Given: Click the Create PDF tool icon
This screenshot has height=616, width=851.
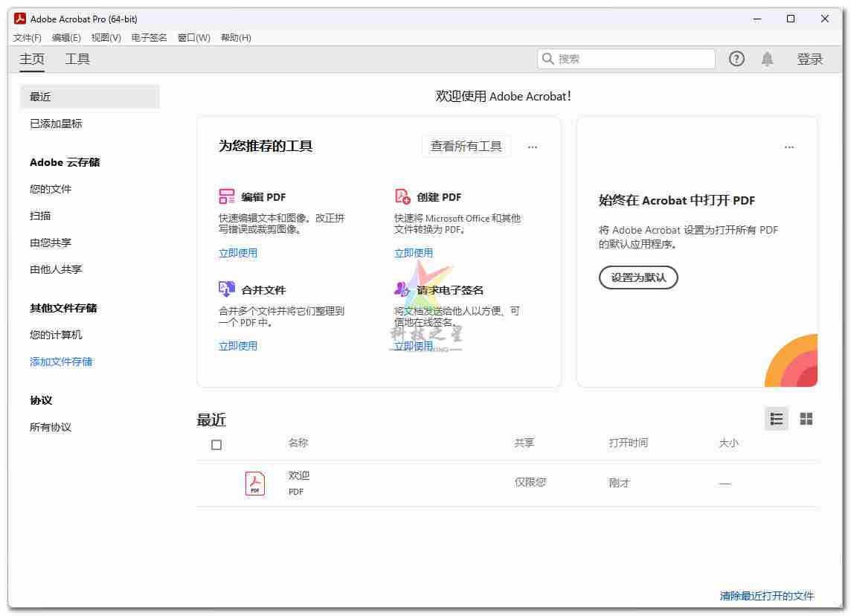Looking at the screenshot, I should tap(402, 196).
